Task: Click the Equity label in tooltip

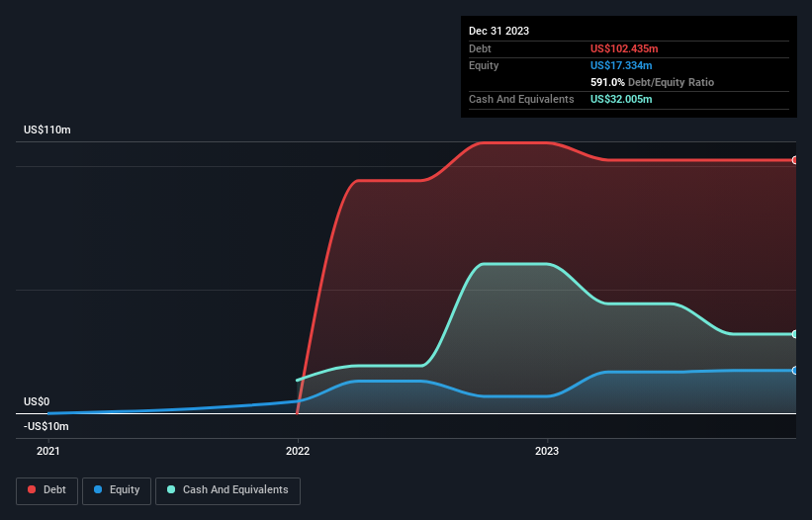Action: pyautogui.click(x=484, y=65)
